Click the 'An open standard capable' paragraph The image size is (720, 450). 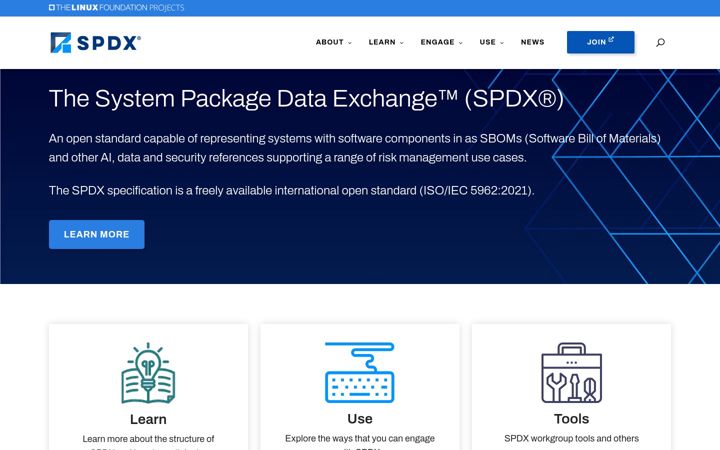354,148
